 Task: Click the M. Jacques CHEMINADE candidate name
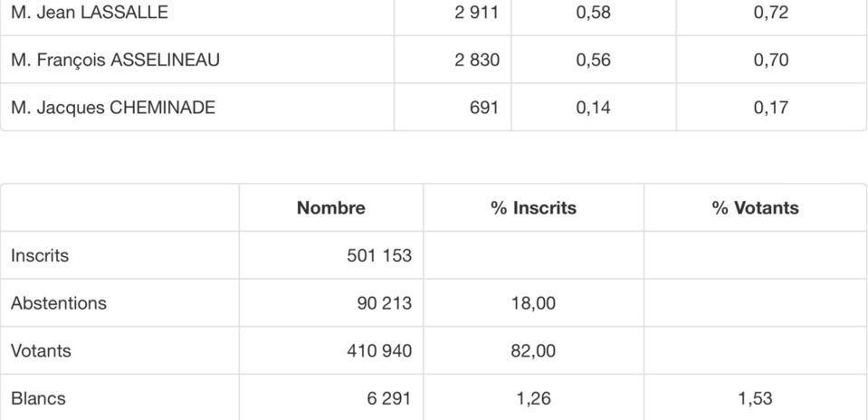113,108
